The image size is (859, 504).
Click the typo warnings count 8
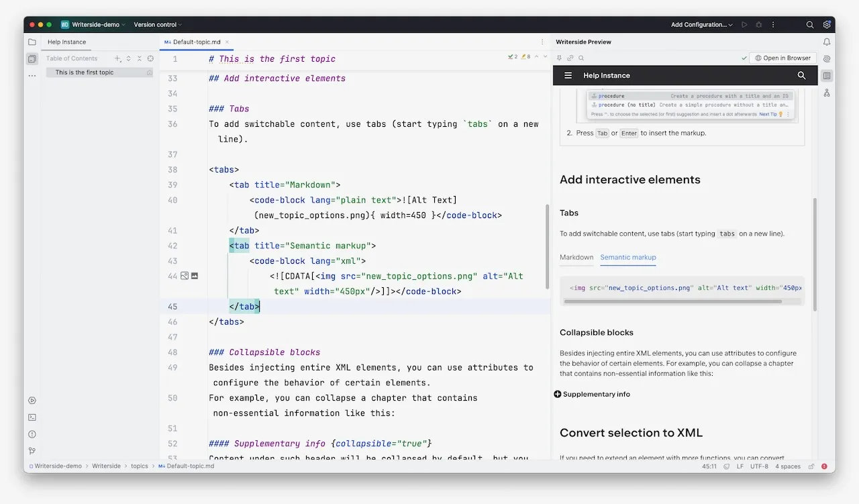525,58
